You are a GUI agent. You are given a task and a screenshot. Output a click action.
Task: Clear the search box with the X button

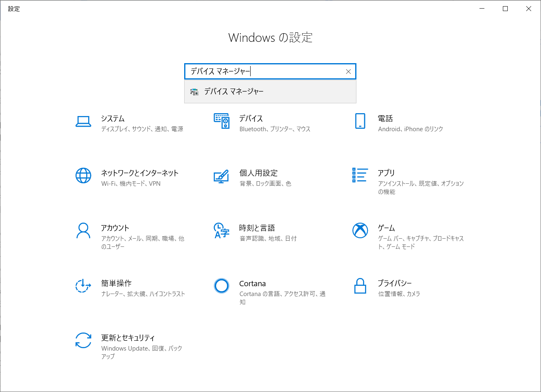[348, 71]
